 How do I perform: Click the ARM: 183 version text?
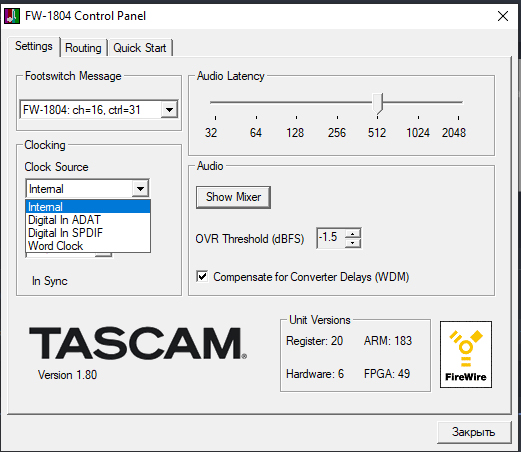[388, 341]
